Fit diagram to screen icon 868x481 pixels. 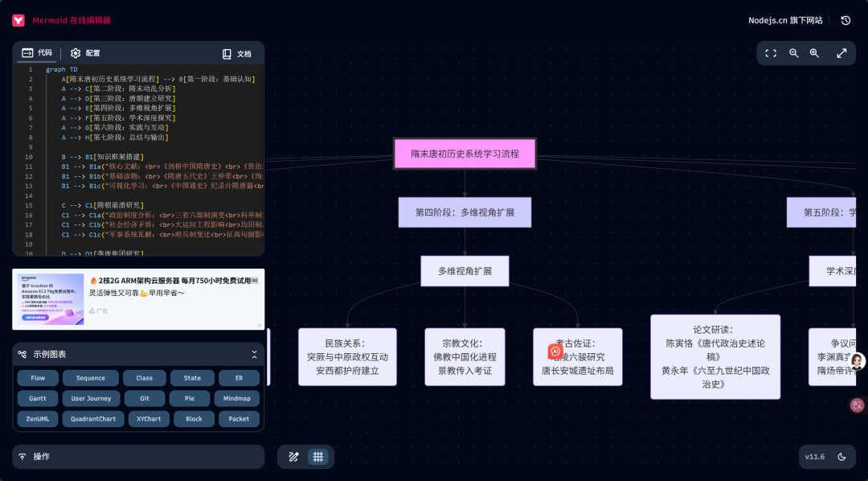771,53
